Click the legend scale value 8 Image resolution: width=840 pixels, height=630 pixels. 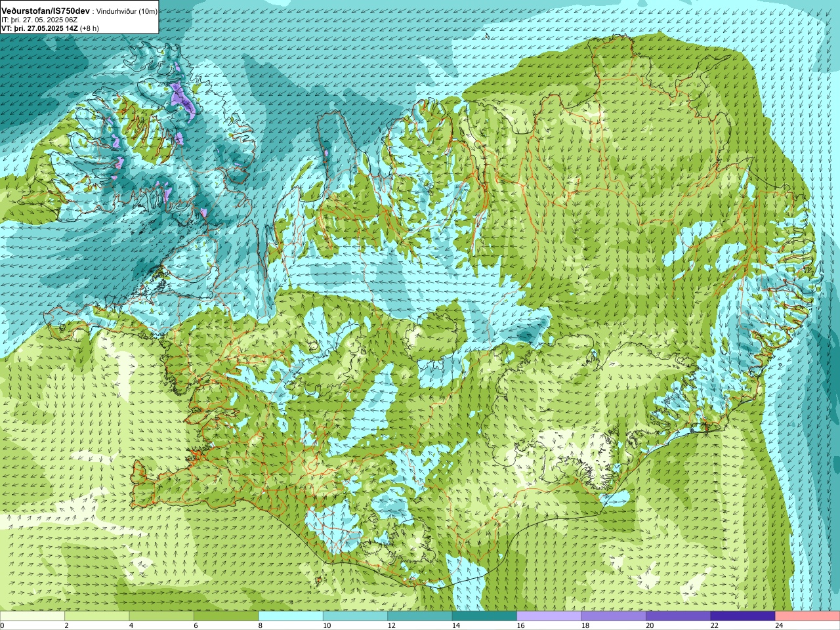click(260, 625)
